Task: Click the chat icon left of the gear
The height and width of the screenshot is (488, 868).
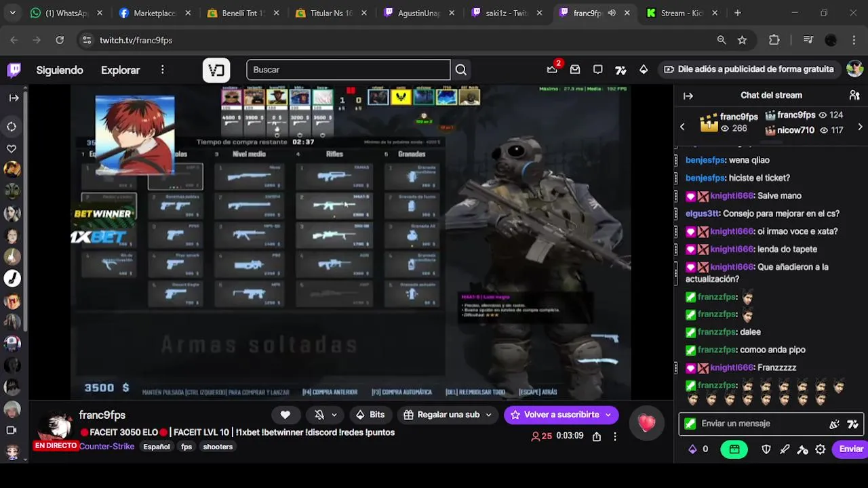Action: 803,449
